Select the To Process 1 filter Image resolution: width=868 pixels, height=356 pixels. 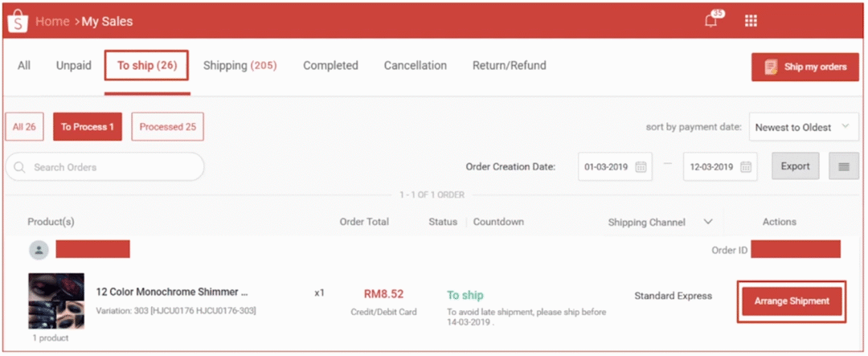(88, 127)
